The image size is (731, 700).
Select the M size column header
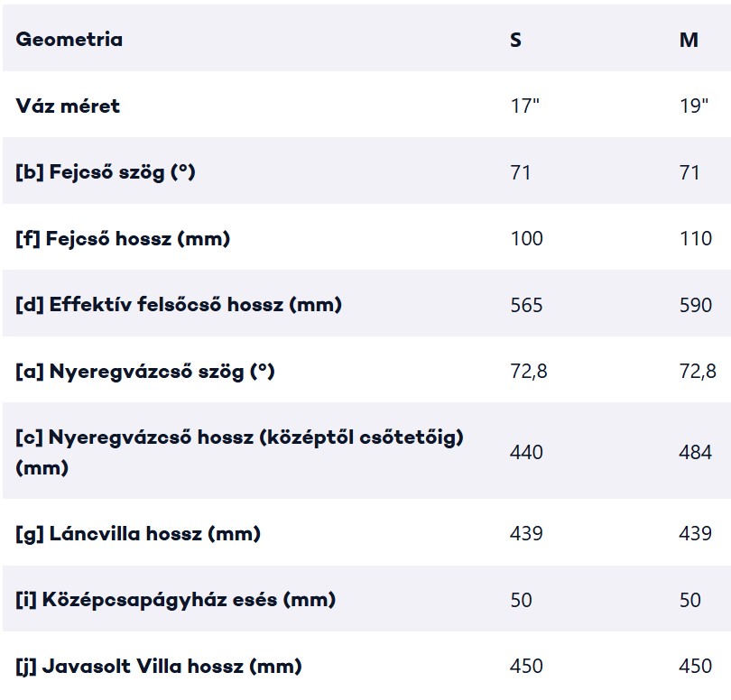pos(689,40)
